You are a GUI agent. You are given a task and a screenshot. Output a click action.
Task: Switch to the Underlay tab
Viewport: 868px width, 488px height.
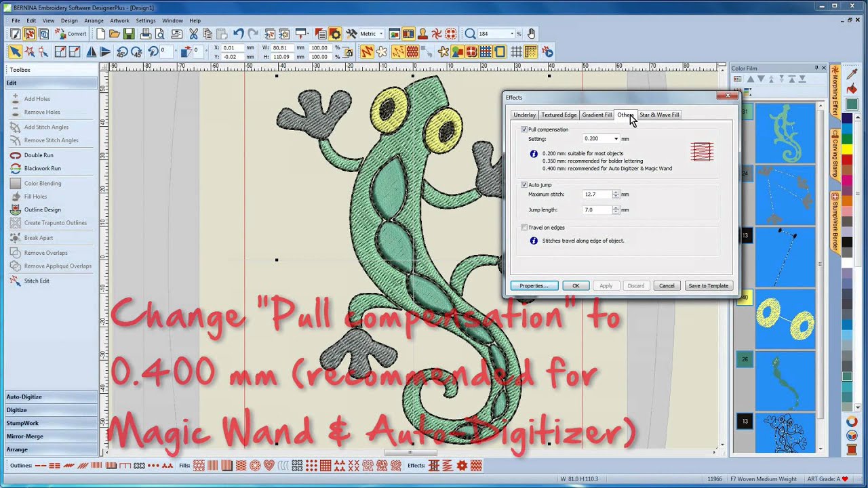coord(524,115)
